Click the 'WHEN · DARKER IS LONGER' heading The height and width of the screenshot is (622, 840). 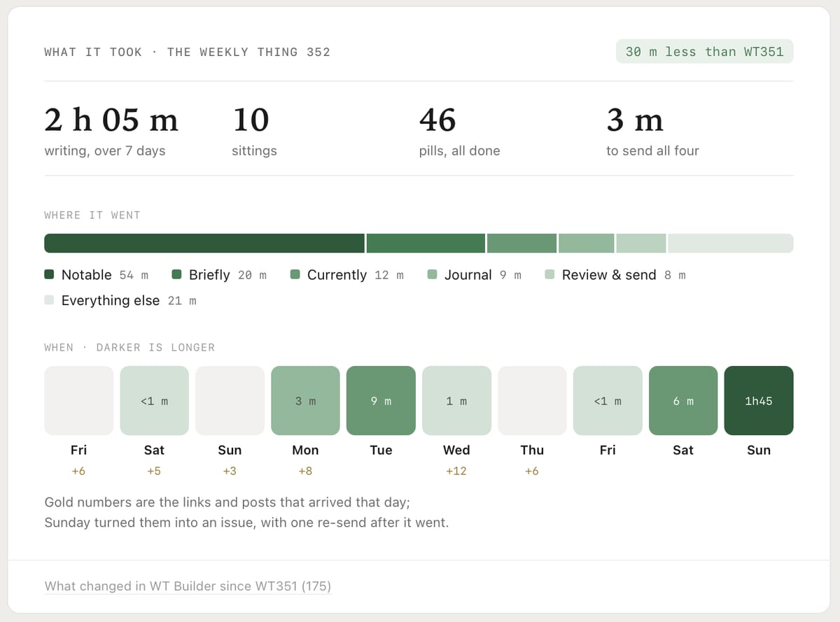[129, 347]
